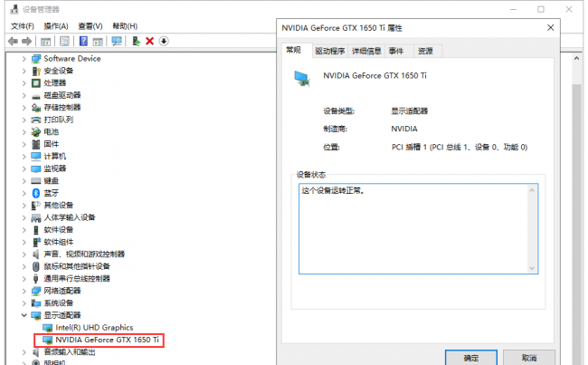Select the 蓝牙 Bluetooth icon
The image size is (588, 365).
pyautogui.click(x=36, y=193)
